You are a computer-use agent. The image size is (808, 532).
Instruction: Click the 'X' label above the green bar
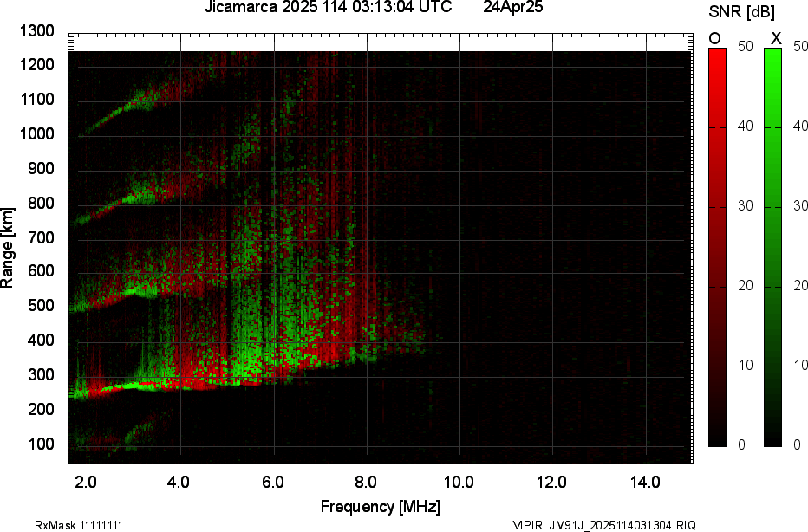(x=776, y=38)
